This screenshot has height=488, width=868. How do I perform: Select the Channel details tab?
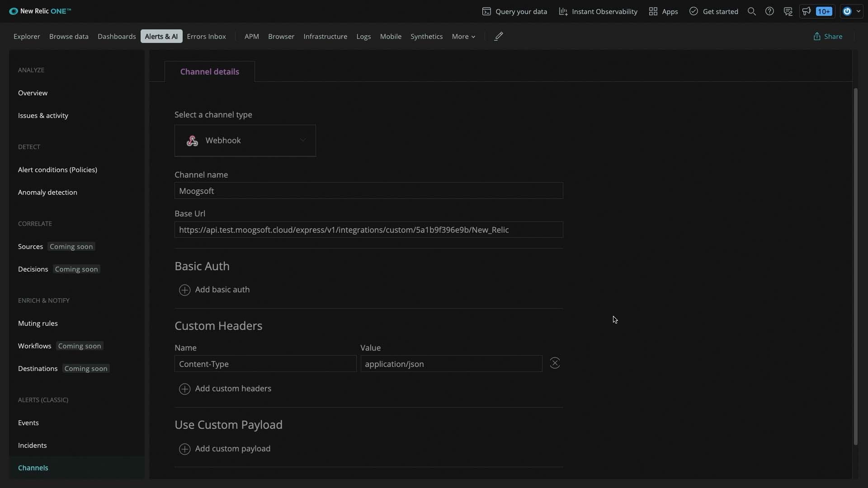point(210,71)
